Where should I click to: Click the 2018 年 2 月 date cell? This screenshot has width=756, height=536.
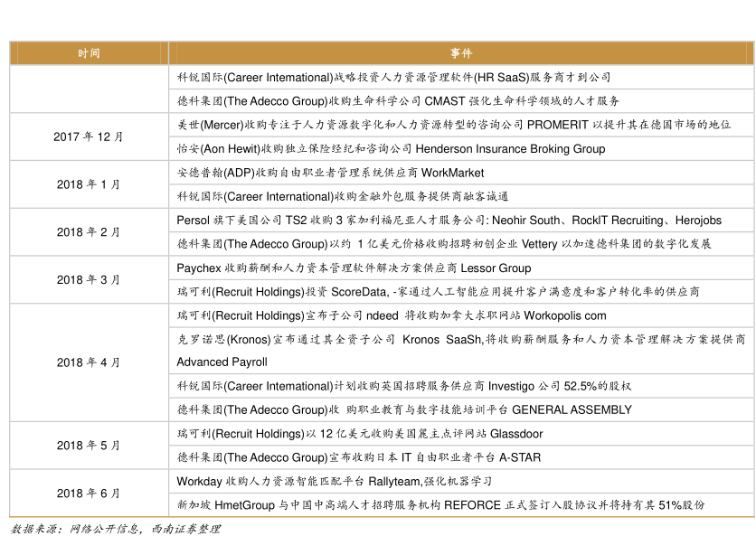click(89, 232)
